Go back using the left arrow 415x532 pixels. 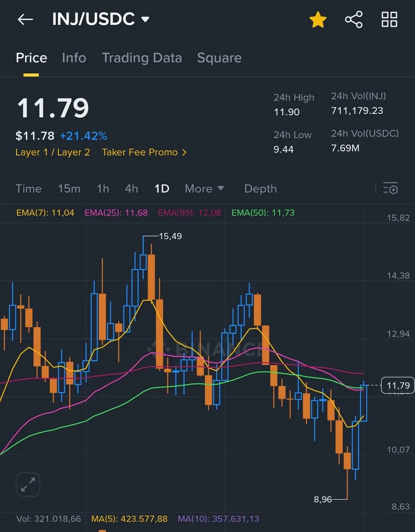[25, 20]
